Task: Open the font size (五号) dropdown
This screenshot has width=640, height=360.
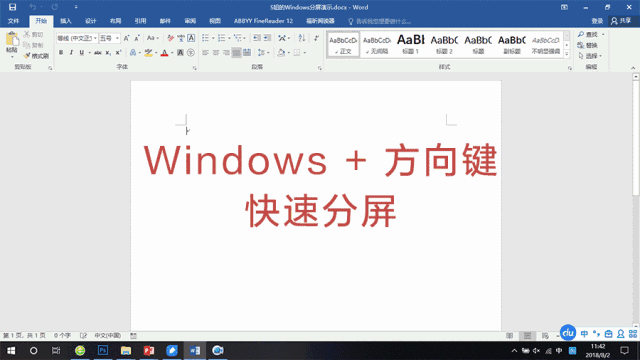Action: pyautogui.click(x=117, y=38)
